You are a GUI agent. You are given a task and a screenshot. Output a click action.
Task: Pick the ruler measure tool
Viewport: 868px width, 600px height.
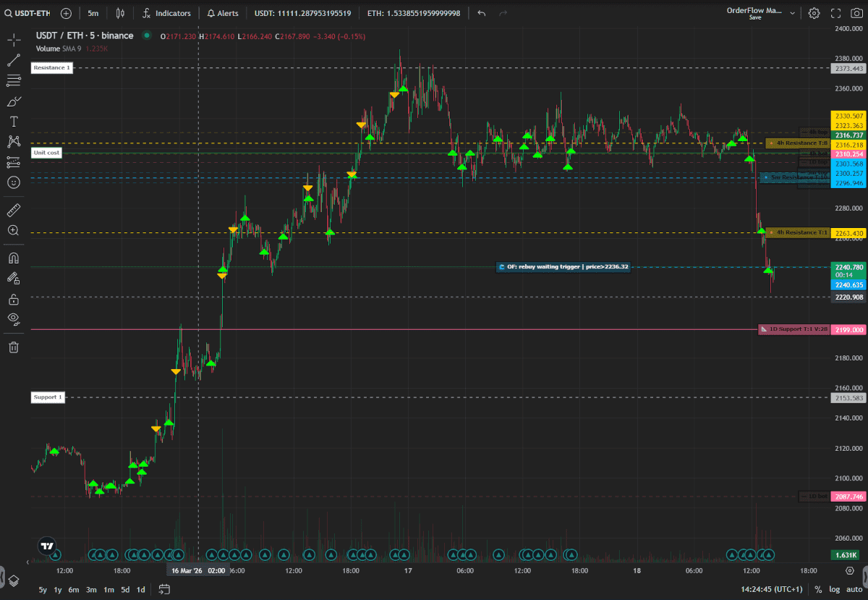[13, 210]
